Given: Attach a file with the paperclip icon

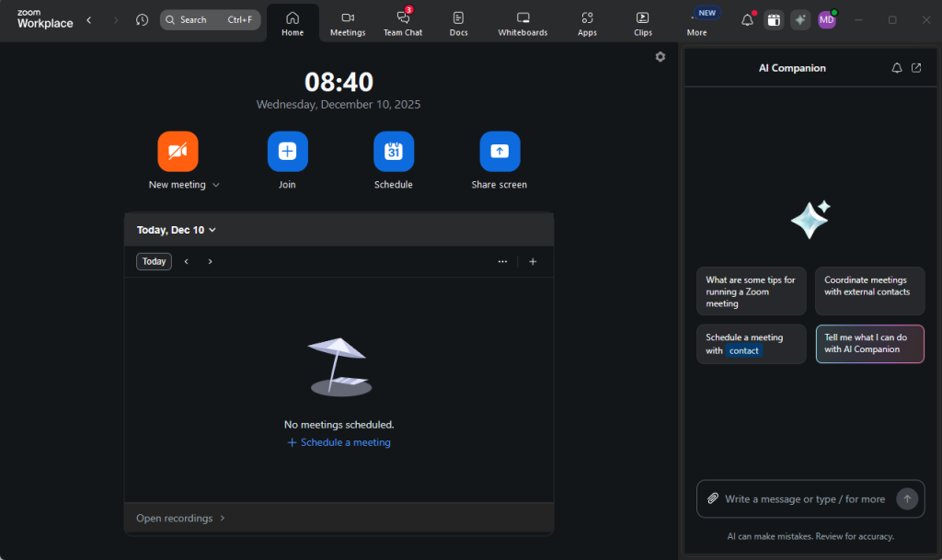Looking at the screenshot, I should [x=712, y=498].
